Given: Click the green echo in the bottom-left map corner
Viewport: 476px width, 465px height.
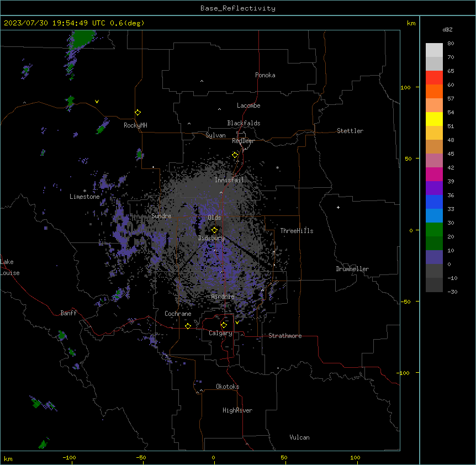Looking at the screenshot, I should [43, 444].
